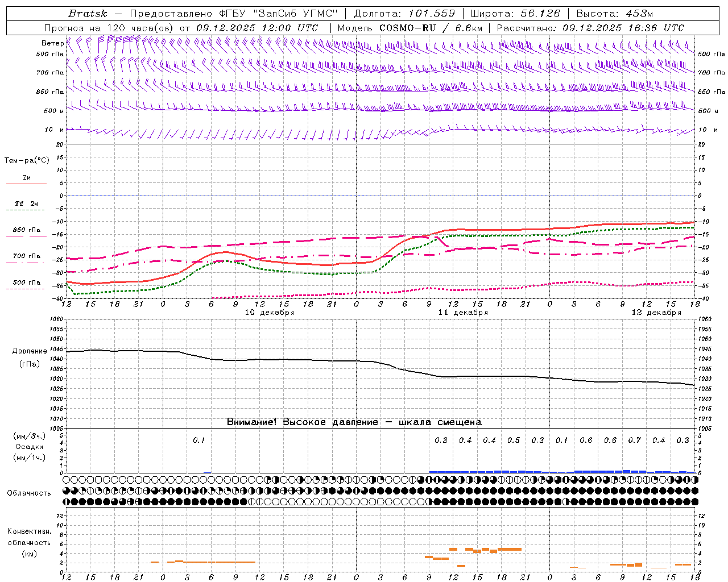Click the Давление panel label
This screenshot has width=728, height=582.
click(30, 351)
